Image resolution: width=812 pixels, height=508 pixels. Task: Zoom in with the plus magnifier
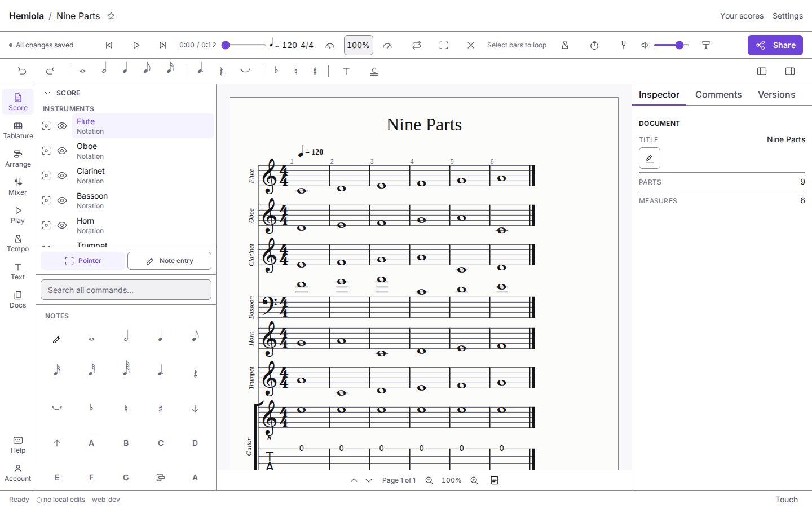(x=474, y=480)
